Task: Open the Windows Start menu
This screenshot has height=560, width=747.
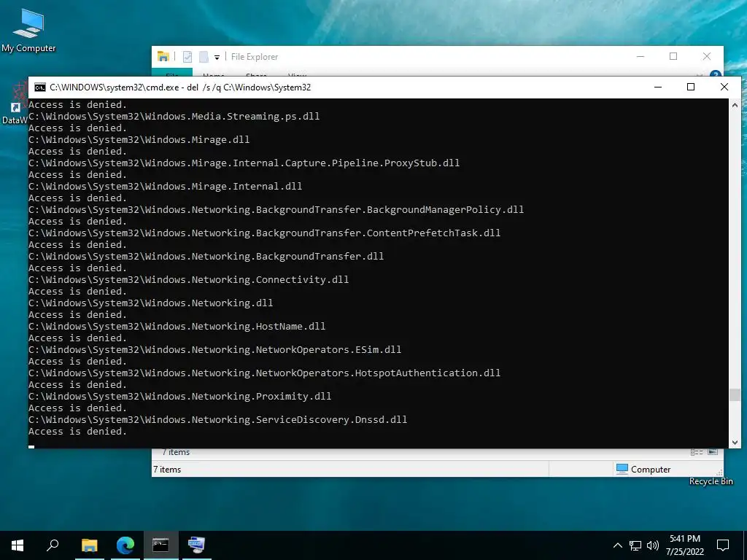Action: (x=18, y=545)
